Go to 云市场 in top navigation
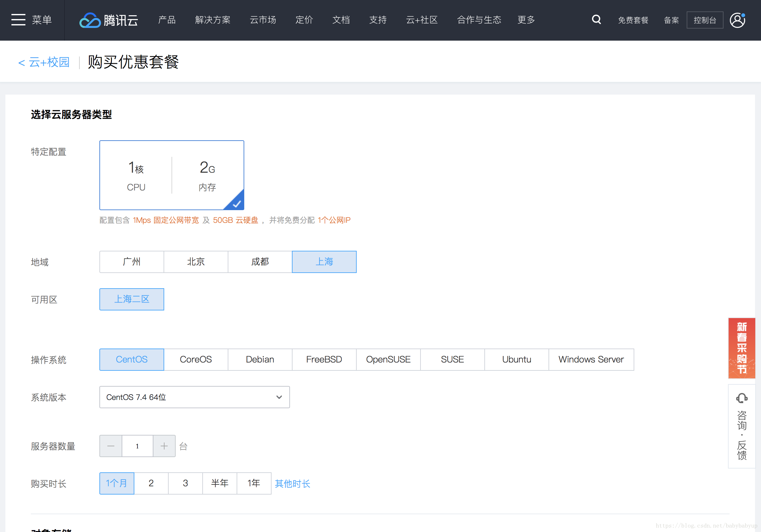 click(x=263, y=20)
